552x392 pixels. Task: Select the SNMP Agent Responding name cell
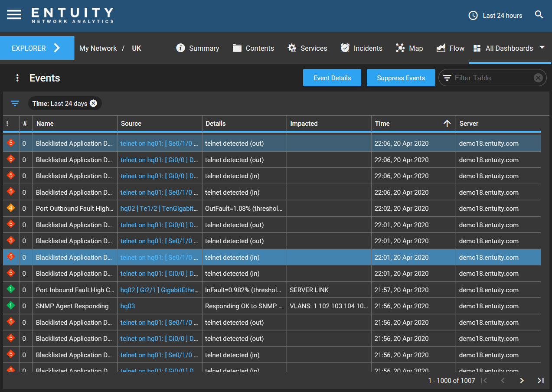75,306
